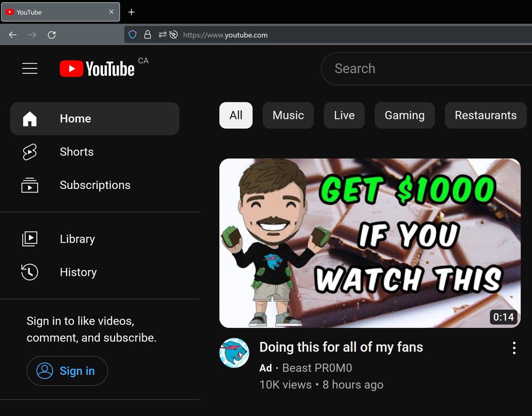
Task: Click the Library icon in sidebar
Action: point(30,239)
